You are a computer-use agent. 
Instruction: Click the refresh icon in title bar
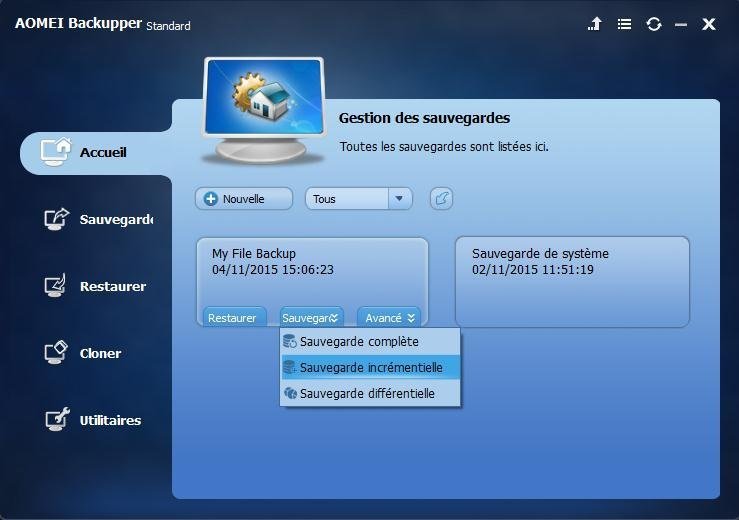[654, 24]
